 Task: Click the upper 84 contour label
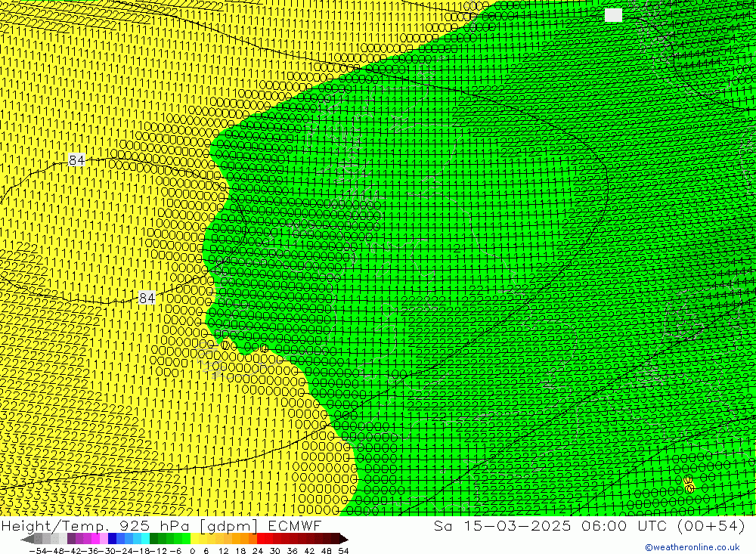[76, 160]
